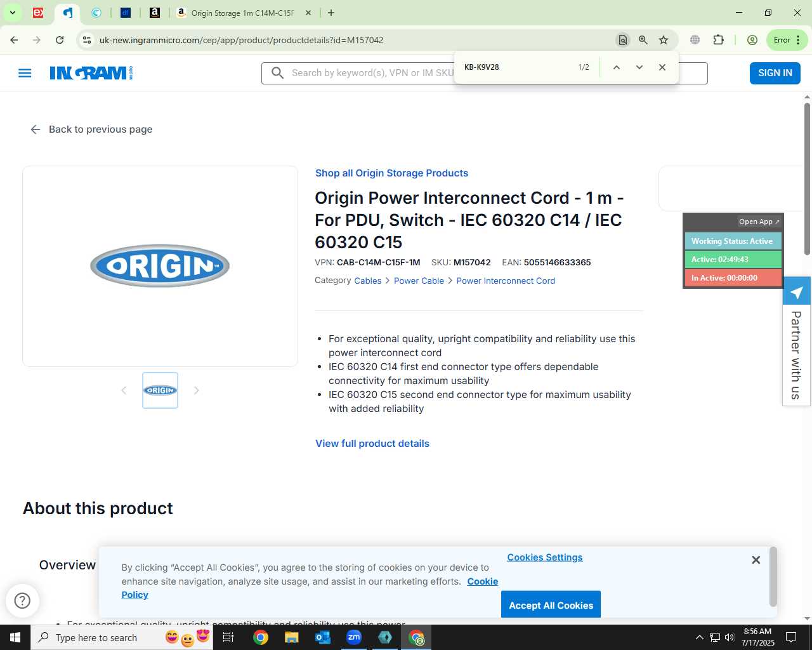The width and height of the screenshot is (812, 650).
Task: Switch to the Amazon tab
Action: coord(154,13)
